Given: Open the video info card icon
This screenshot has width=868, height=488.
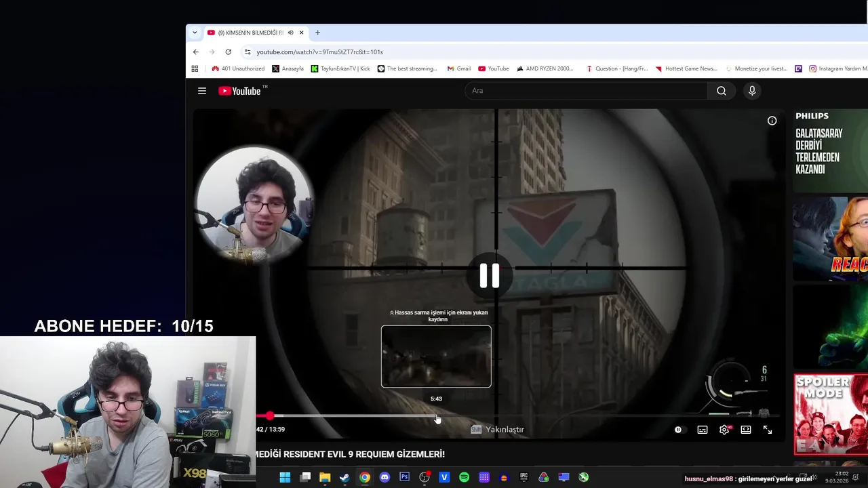Looking at the screenshot, I should 772,121.
